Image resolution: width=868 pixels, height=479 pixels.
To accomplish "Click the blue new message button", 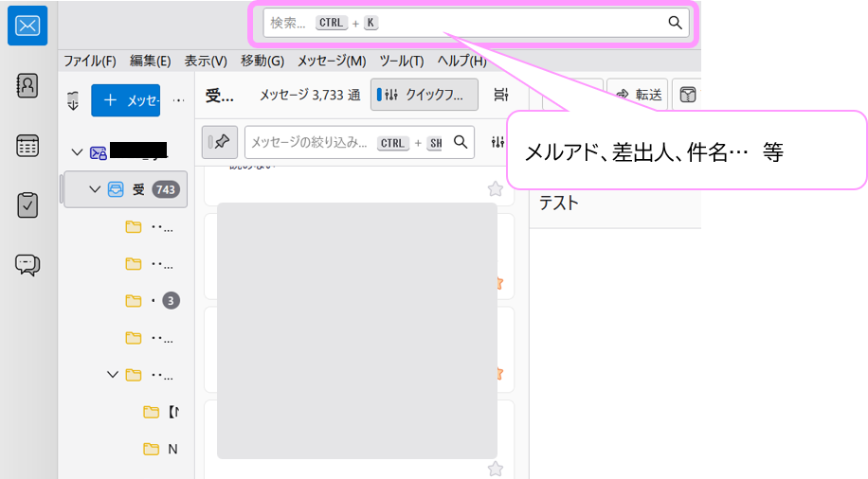I will coord(125,100).
